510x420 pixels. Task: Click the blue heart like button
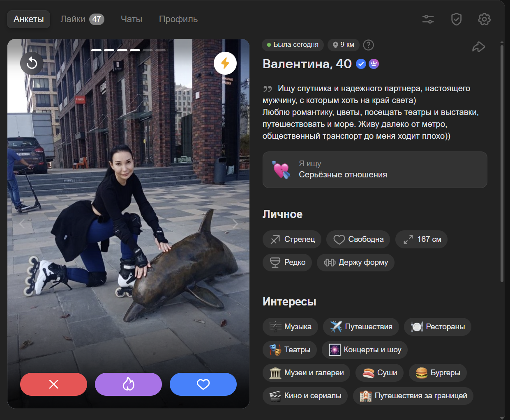tap(203, 384)
